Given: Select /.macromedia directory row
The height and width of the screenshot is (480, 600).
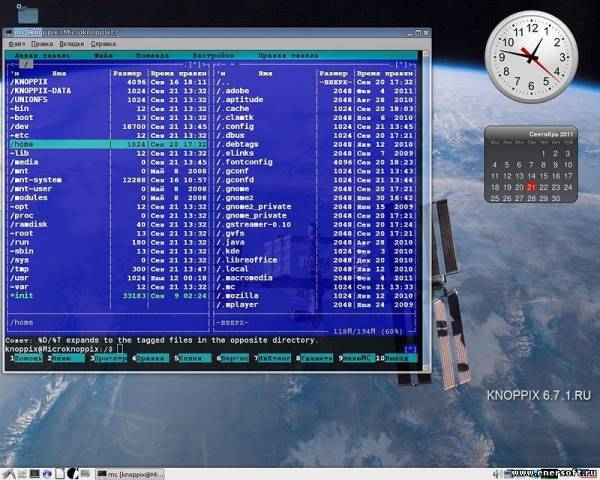Looking at the screenshot, I should [315, 278].
